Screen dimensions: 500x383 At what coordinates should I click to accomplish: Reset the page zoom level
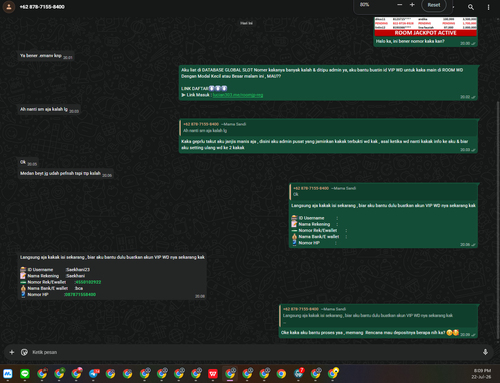[434, 5]
